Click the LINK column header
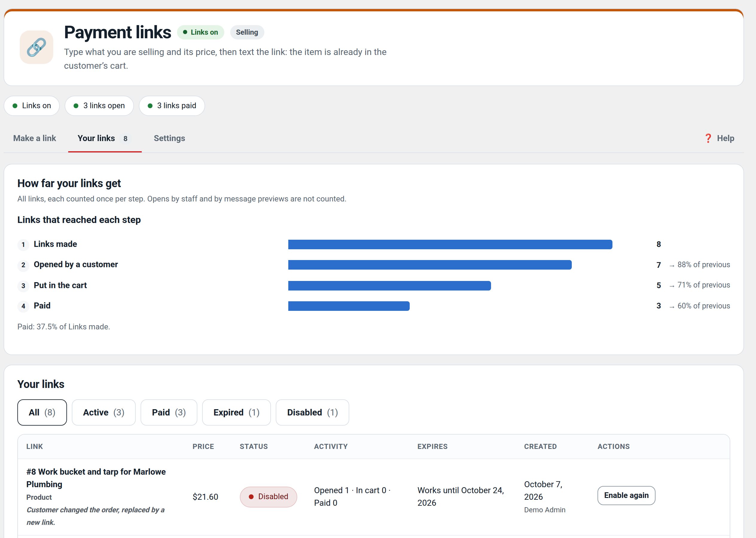Screen dimensions: 756x538 [34, 446]
